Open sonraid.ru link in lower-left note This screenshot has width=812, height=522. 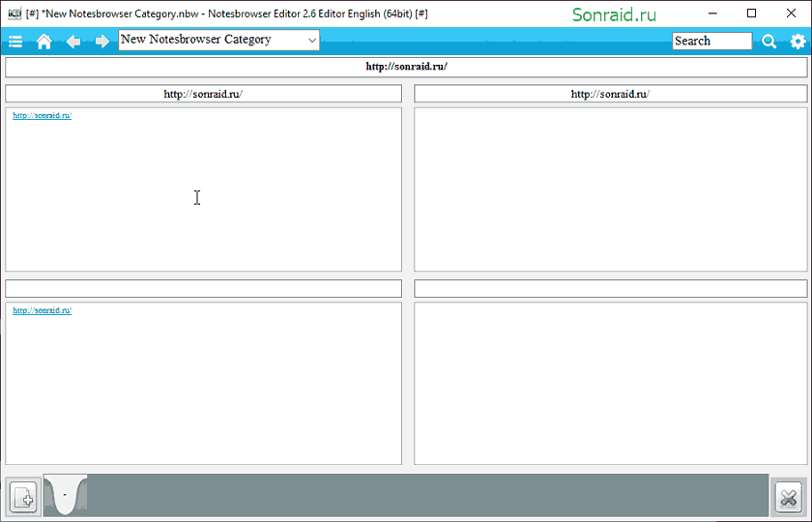(42, 310)
